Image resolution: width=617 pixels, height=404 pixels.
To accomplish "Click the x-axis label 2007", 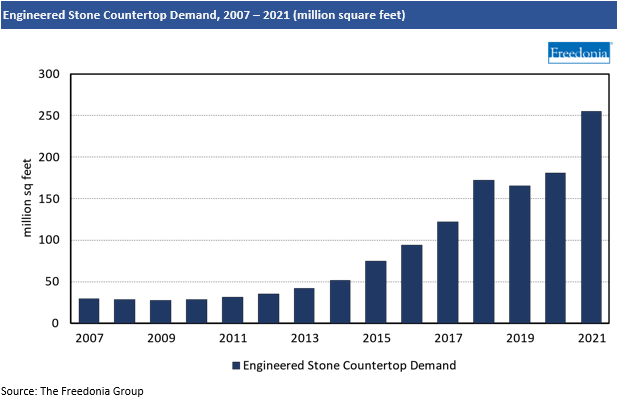I will pos(89,338).
